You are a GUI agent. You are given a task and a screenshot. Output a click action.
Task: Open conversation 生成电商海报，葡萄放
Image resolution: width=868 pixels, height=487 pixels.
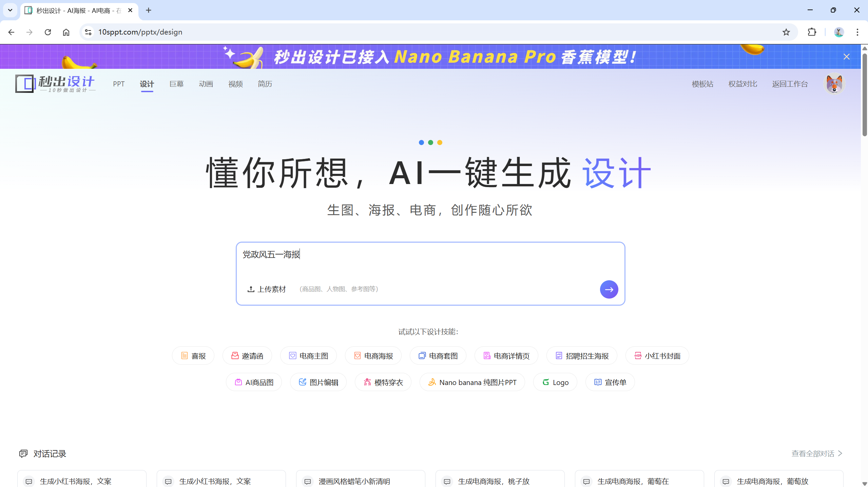(779, 479)
